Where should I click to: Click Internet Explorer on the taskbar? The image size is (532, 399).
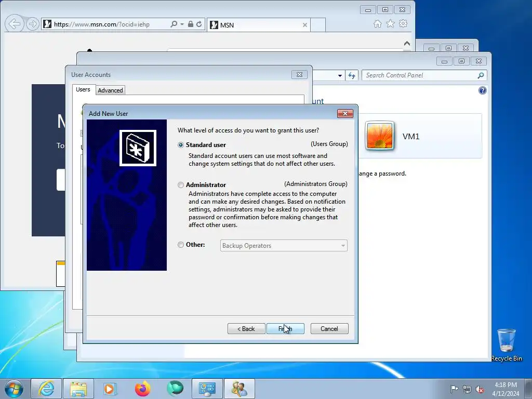tap(46, 389)
